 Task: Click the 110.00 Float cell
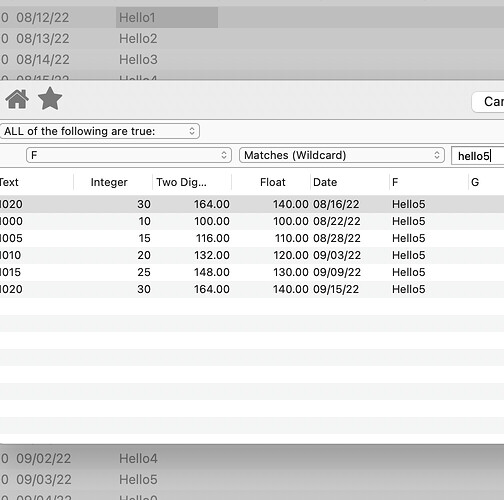[x=292, y=238]
